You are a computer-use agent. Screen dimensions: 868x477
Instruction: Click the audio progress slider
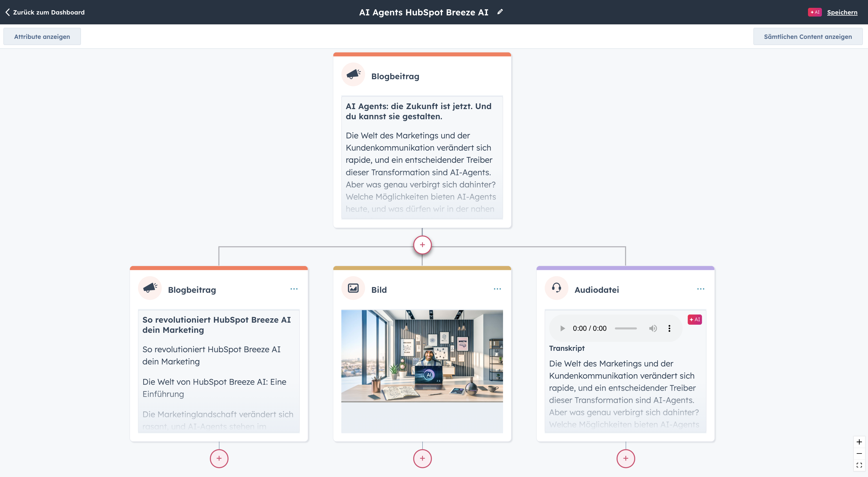(625, 328)
